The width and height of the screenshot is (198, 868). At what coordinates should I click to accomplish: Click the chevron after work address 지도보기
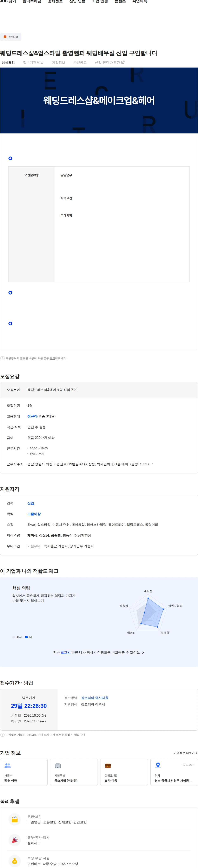point(153,464)
